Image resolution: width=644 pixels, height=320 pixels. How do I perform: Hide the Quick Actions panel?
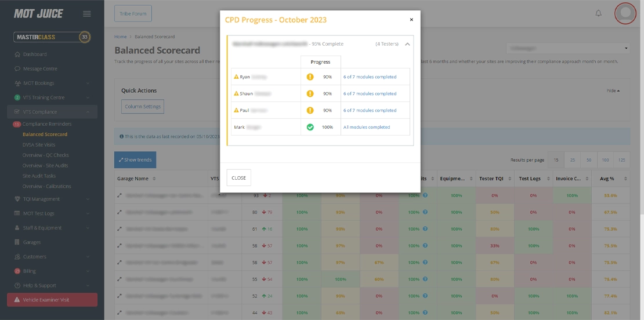[613, 90]
